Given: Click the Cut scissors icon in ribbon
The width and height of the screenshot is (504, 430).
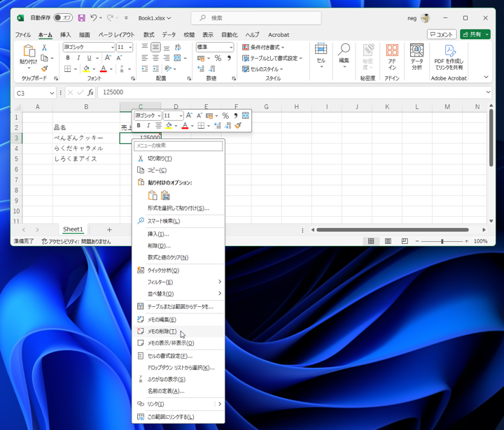Looking at the screenshot, I should (x=44, y=48).
